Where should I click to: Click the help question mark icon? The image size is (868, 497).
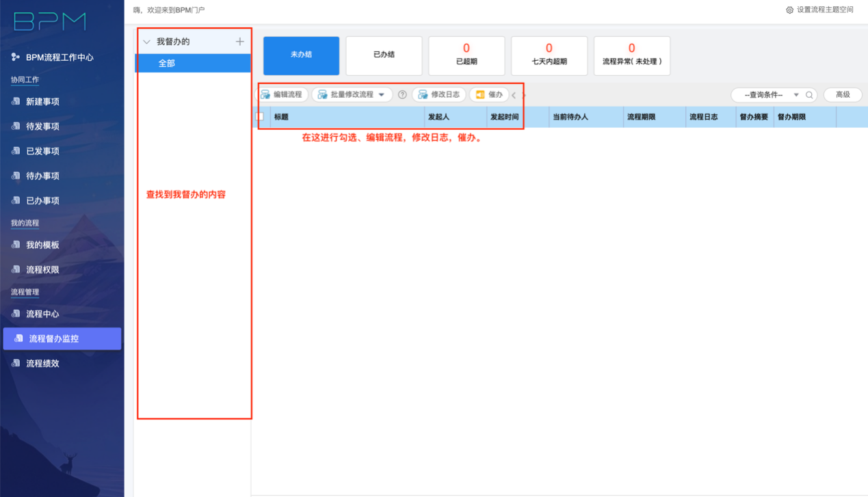pyautogui.click(x=402, y=94)
